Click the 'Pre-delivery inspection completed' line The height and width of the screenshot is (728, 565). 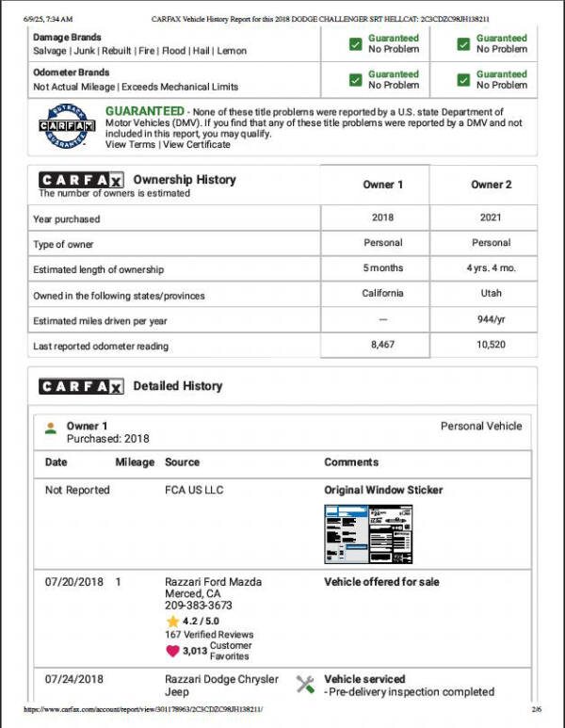(x=409, y=692)
